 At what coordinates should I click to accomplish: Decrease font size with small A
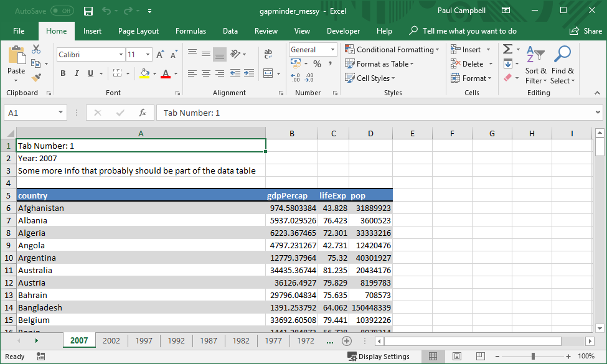pyautogui.click(x=174, y=55)
